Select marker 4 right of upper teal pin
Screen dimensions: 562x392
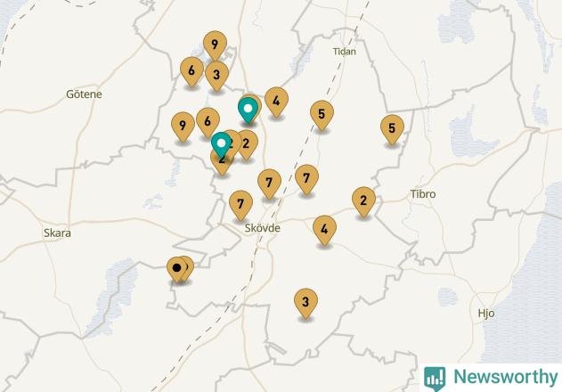coord(276,102)
